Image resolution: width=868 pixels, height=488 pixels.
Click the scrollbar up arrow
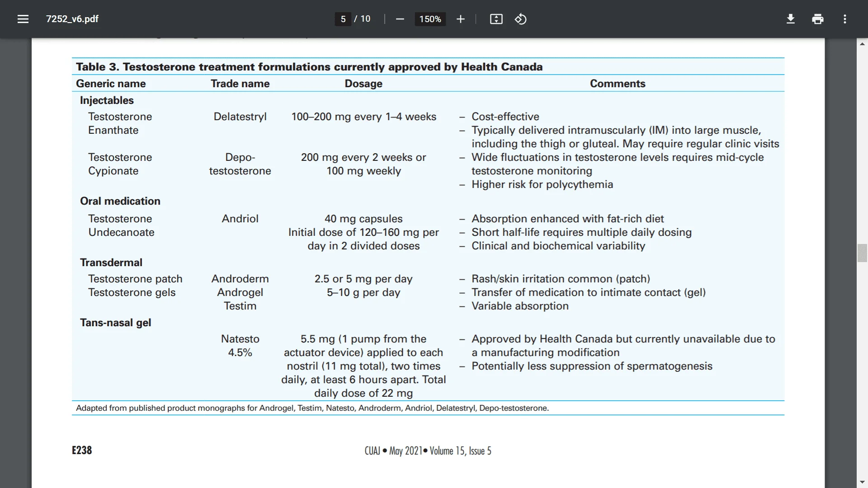[x=862, y=44]
